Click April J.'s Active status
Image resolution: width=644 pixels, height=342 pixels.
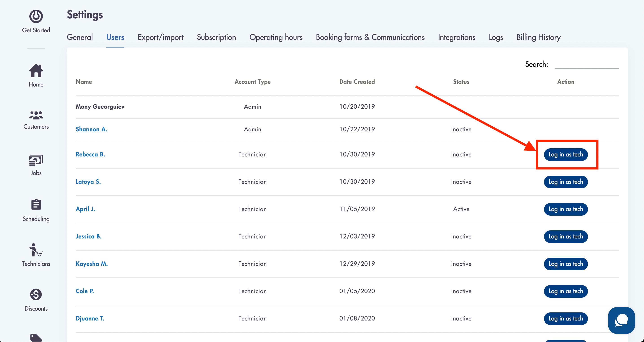coord(461,209)
